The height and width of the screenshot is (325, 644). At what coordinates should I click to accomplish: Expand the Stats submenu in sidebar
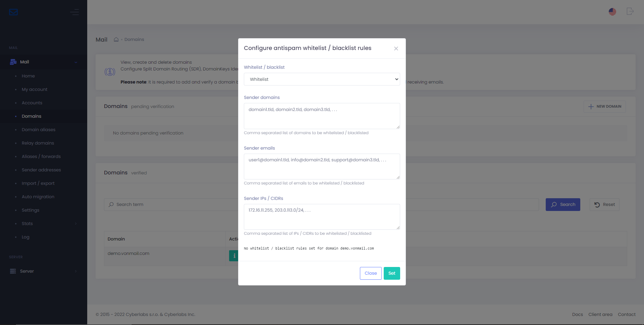(76, 224)
